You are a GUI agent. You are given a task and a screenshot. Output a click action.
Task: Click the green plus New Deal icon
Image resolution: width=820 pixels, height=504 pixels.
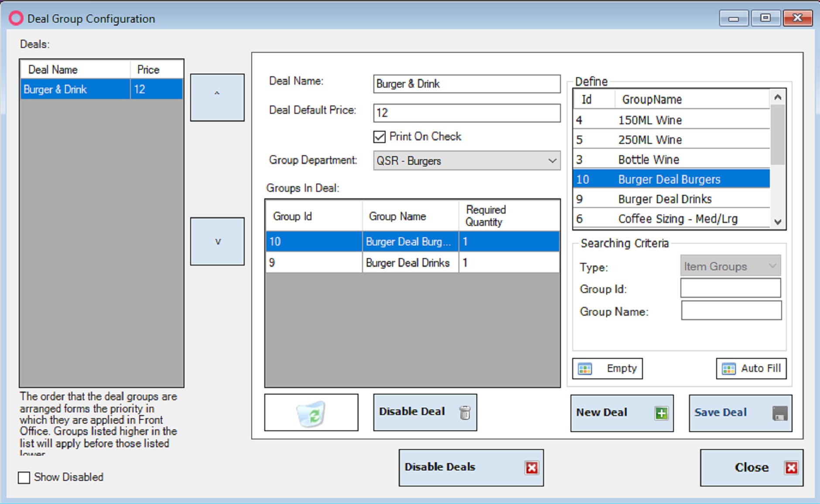coord(661,413)
